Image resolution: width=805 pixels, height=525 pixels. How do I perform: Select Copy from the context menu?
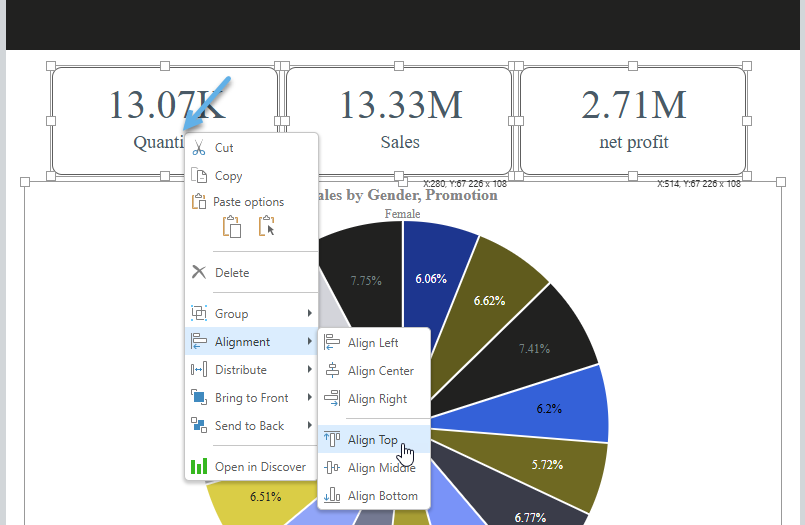click(x=252, y=176)
